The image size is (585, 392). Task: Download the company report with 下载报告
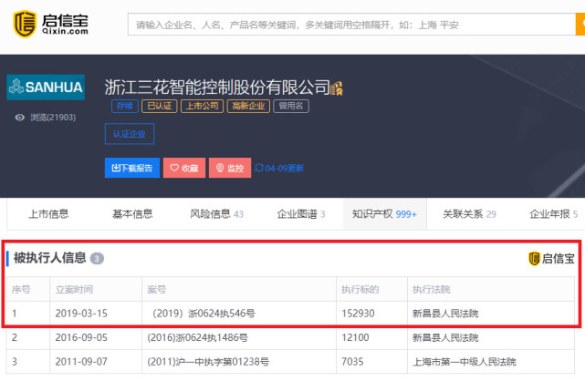coord(132,168)
